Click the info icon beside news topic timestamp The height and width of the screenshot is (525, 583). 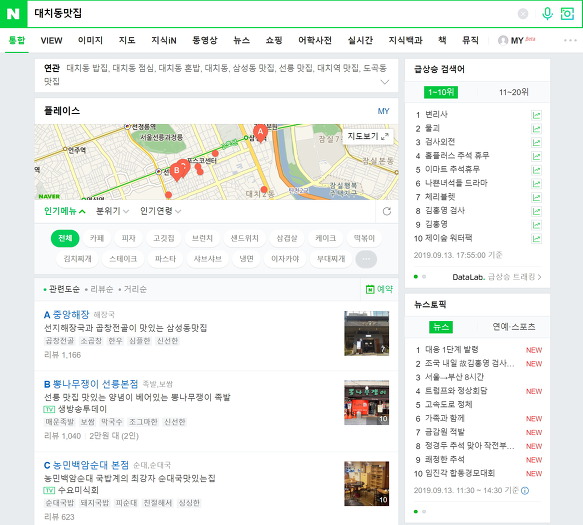click(525, 490)
